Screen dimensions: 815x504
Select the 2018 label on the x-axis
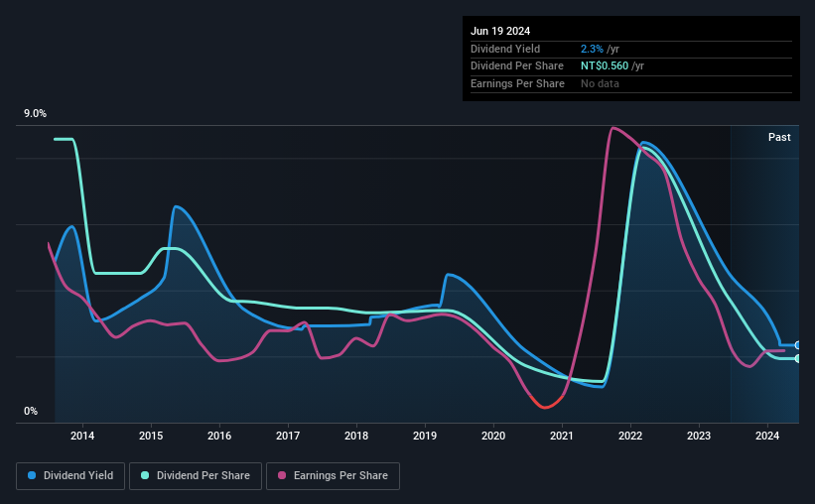click(356, 436)
